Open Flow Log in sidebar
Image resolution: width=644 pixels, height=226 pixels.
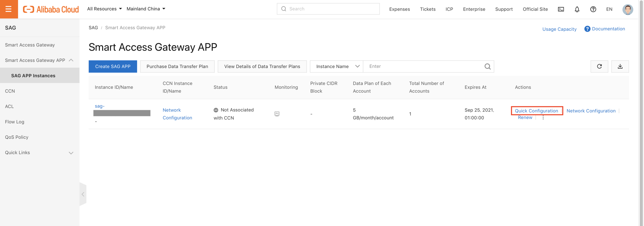coord(14,122)
